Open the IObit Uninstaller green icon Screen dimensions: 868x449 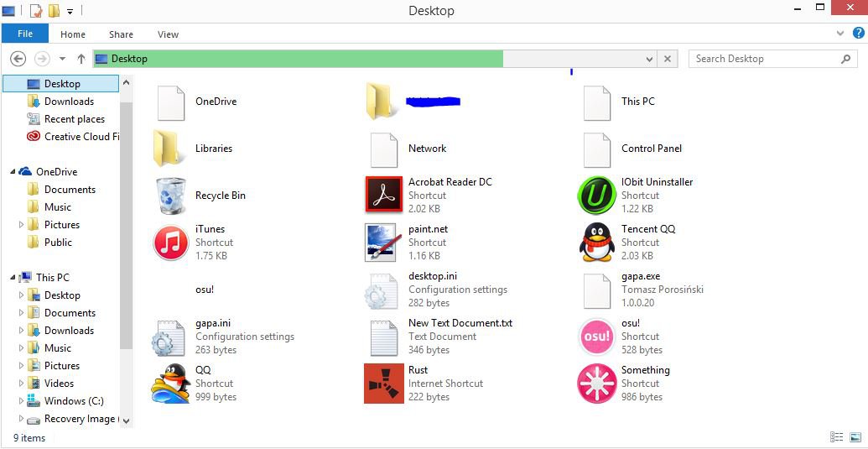click(x=597, y=196)
